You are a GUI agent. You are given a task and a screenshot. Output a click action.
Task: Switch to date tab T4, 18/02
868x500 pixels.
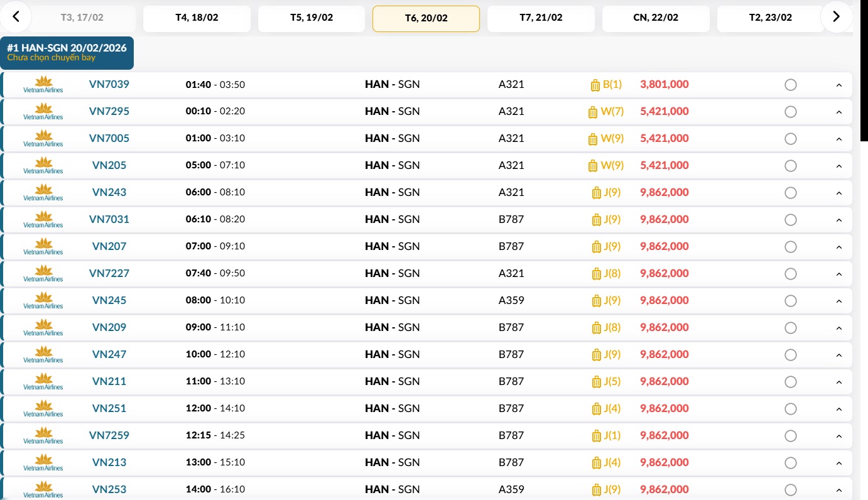pos(197,18)
